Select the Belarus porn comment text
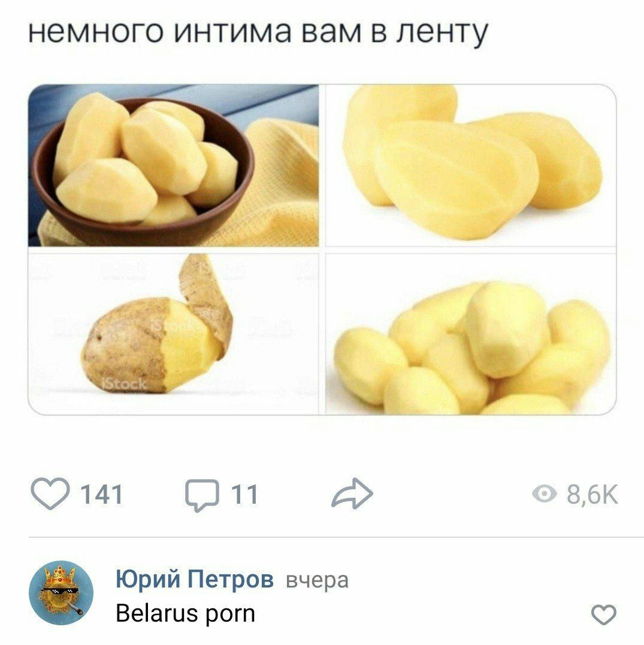 [186, 613]
